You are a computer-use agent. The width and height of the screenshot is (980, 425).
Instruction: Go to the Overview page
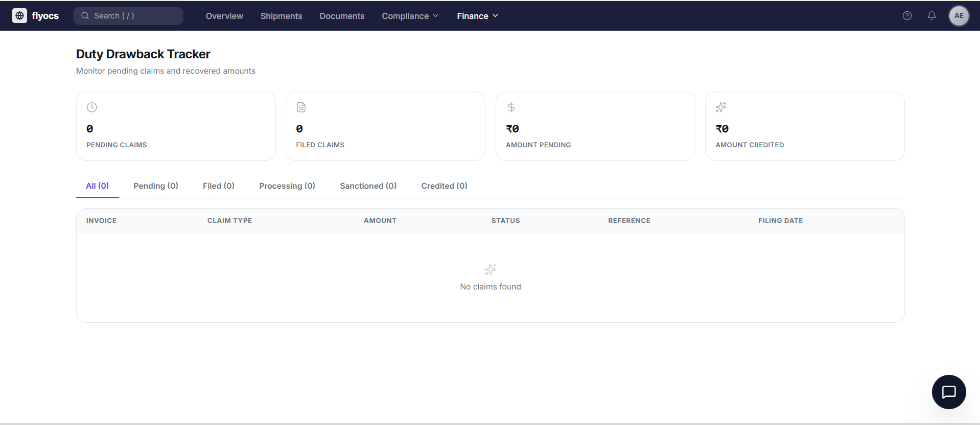[x=224, y=16]
